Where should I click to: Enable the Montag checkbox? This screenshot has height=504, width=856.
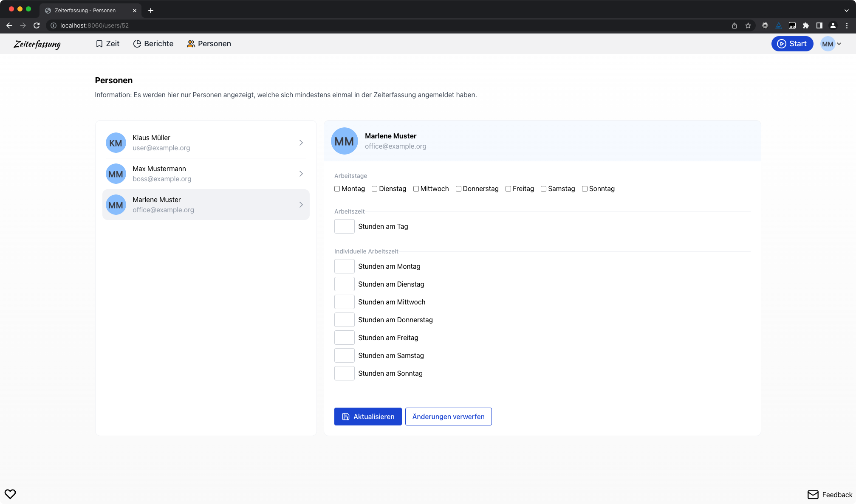[x=337, y=189]
